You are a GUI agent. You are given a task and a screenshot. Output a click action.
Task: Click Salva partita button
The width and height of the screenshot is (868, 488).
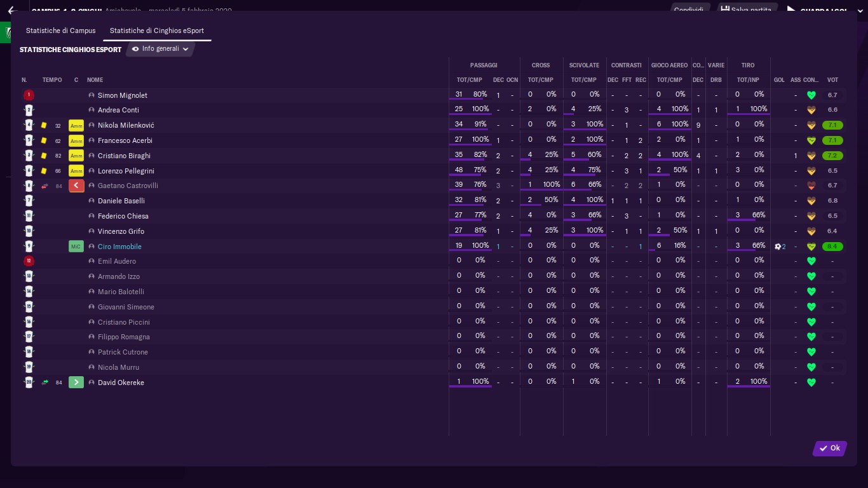pos(747,10)
